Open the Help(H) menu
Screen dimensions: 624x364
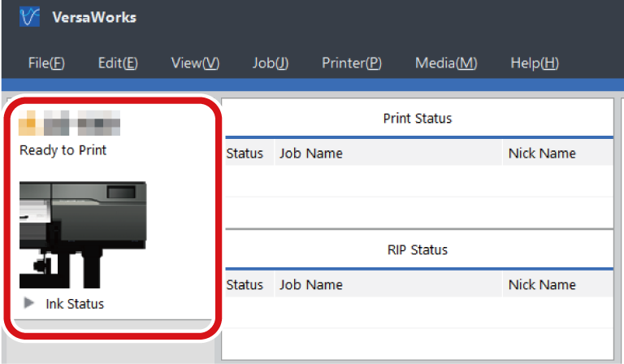(535, 63)
